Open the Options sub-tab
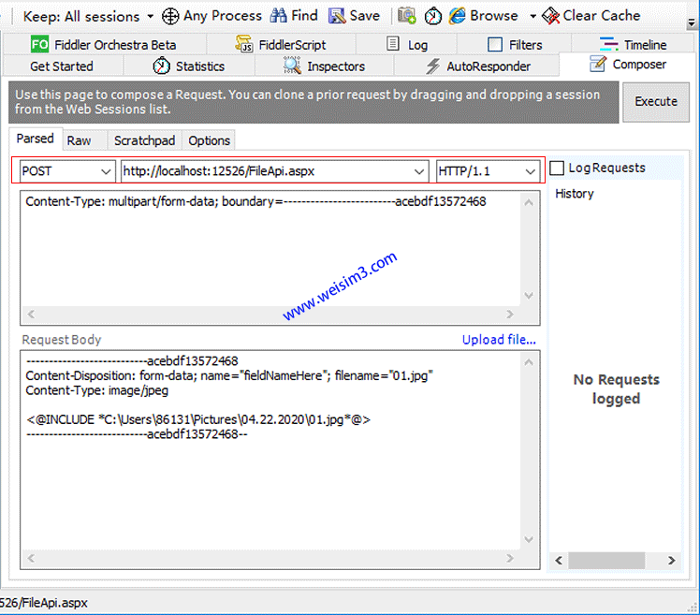The width and height of the screenshot is (700, 615). pos(209,140)
